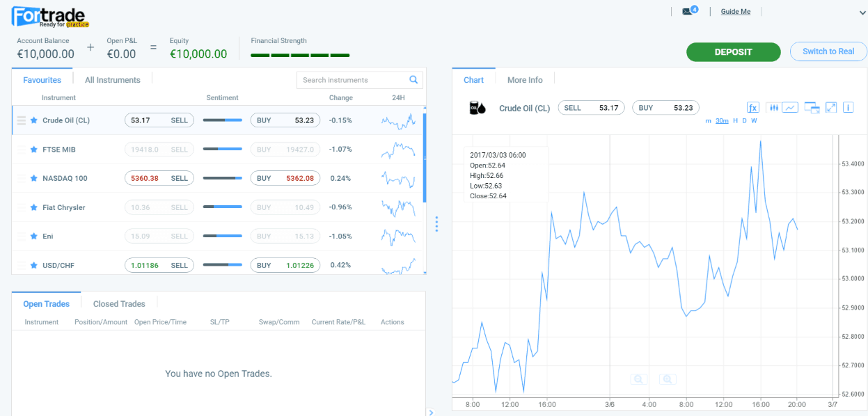The width and height of the screenshot is (868, 416).
Task: Open the messages envelope icon
Action: (686, 11)
